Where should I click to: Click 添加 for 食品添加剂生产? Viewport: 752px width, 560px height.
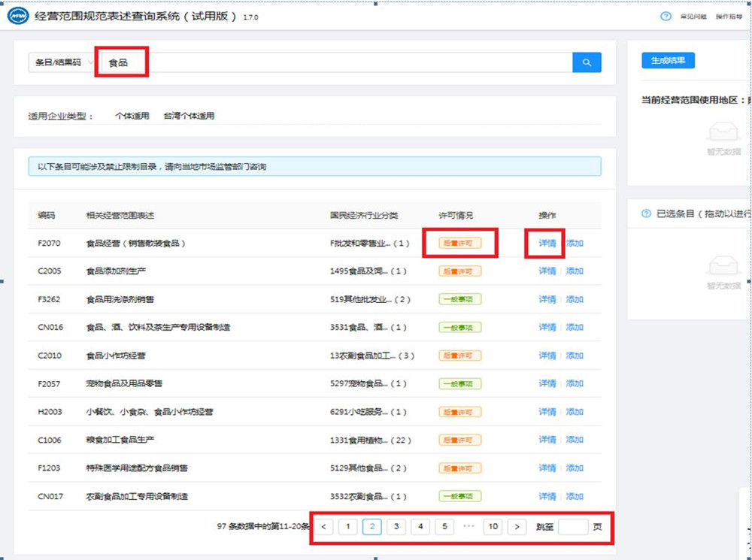click(x=575, y=271)
